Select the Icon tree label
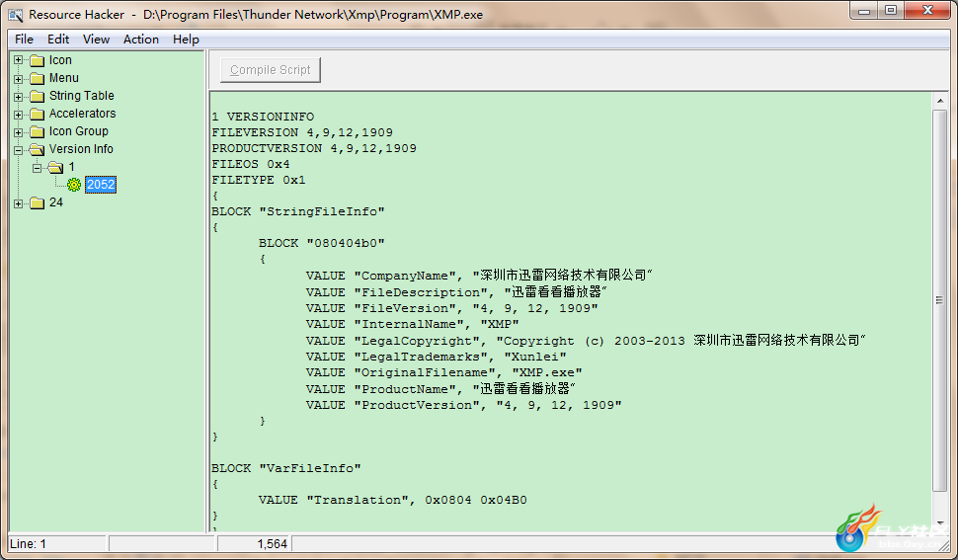958x560 pixels. 60,60
